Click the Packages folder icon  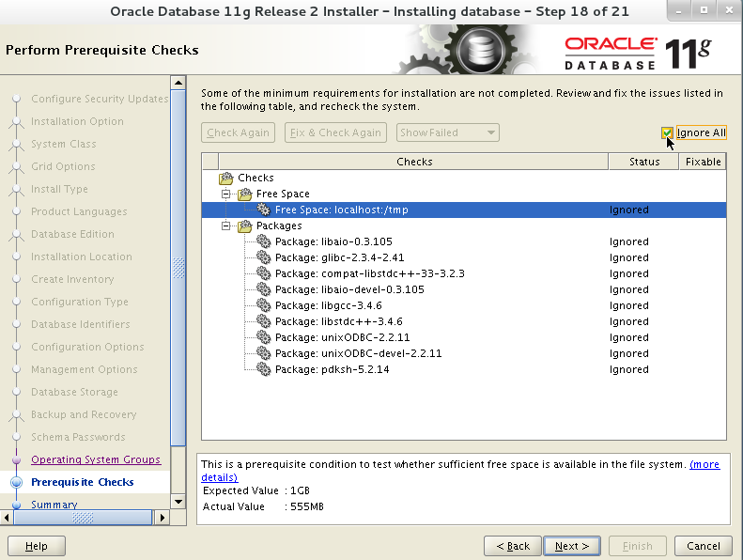[x=245, y=226]
